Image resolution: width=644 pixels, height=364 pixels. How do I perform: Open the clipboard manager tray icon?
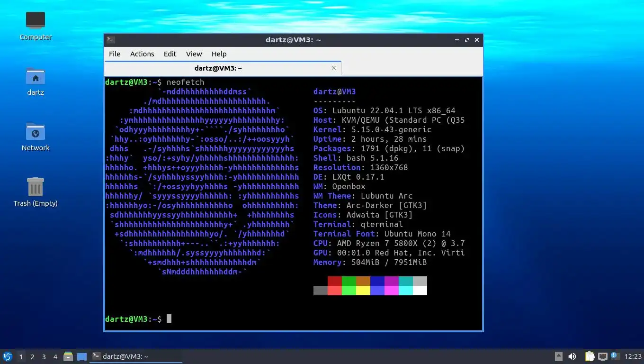click(x=590, y=356)
